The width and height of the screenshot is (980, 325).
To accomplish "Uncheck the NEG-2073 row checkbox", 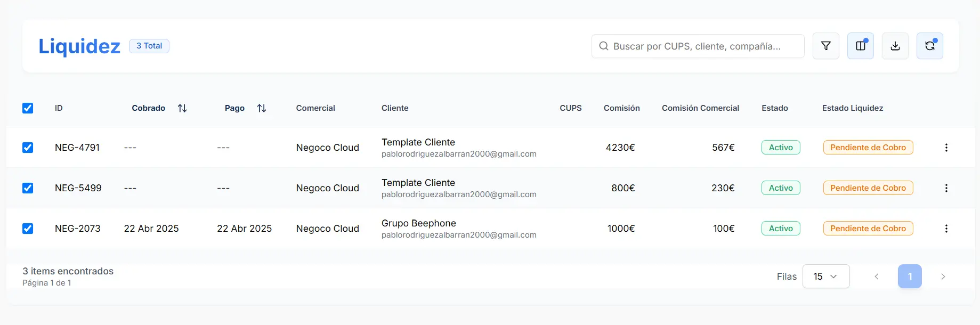I will 28,229.
